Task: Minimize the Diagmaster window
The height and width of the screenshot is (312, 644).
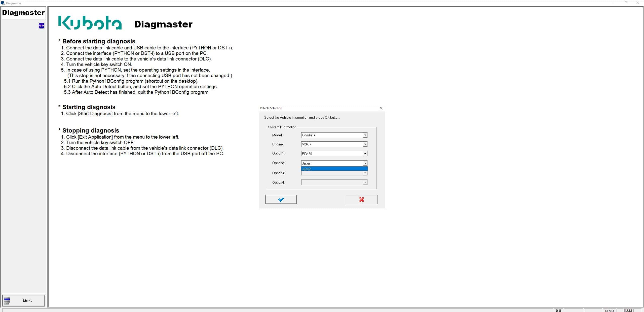Action: coord(615,3)
